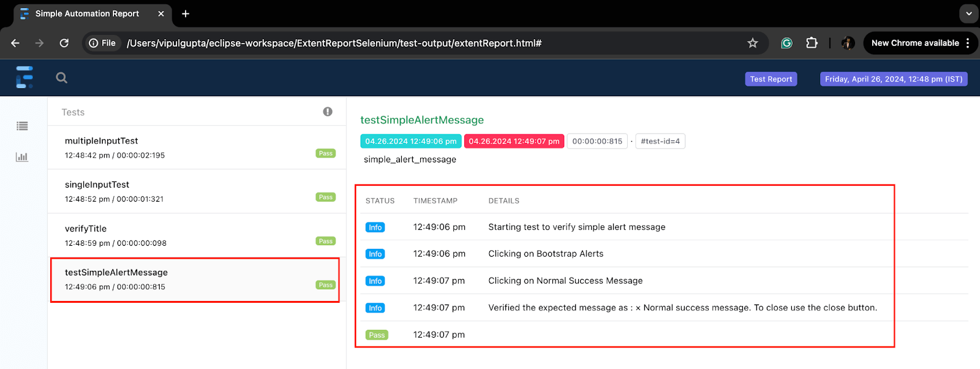980x369 pixels.
Task: Click the Test Report badge
Action: [771, 79]
